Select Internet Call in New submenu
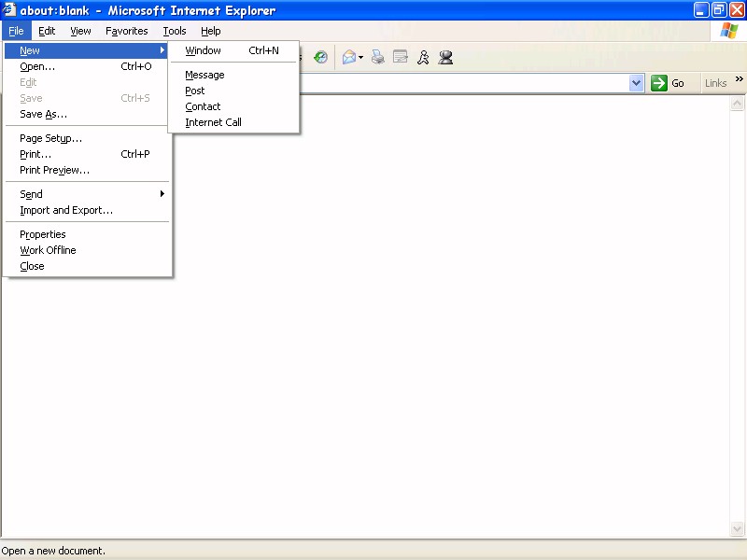This screenshot has height=560, width=747. [x=233, y=122]
